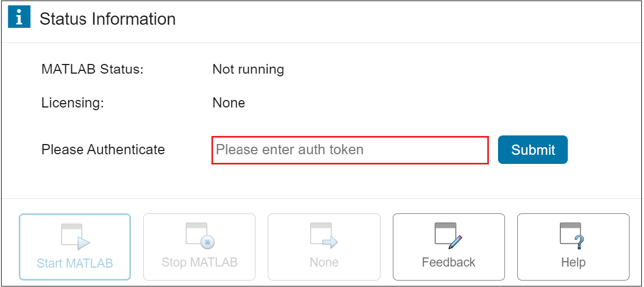This screenshot has height=287, width=644.
Task: Click the Help question mark window icon
Action: click(573, 236)
